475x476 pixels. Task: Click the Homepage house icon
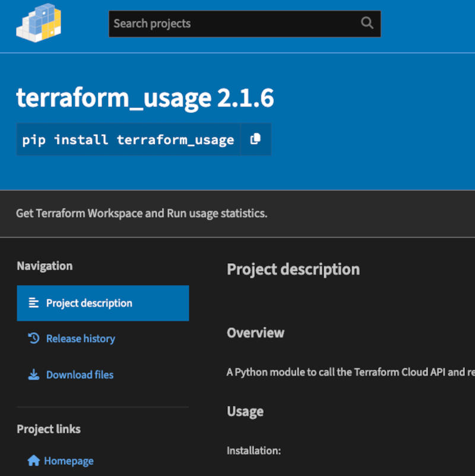[34, 461]
